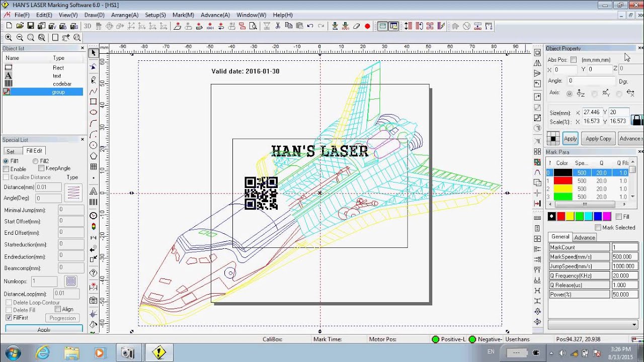
Task: Open the Draw(D) menu
Action: coord(95,15)
